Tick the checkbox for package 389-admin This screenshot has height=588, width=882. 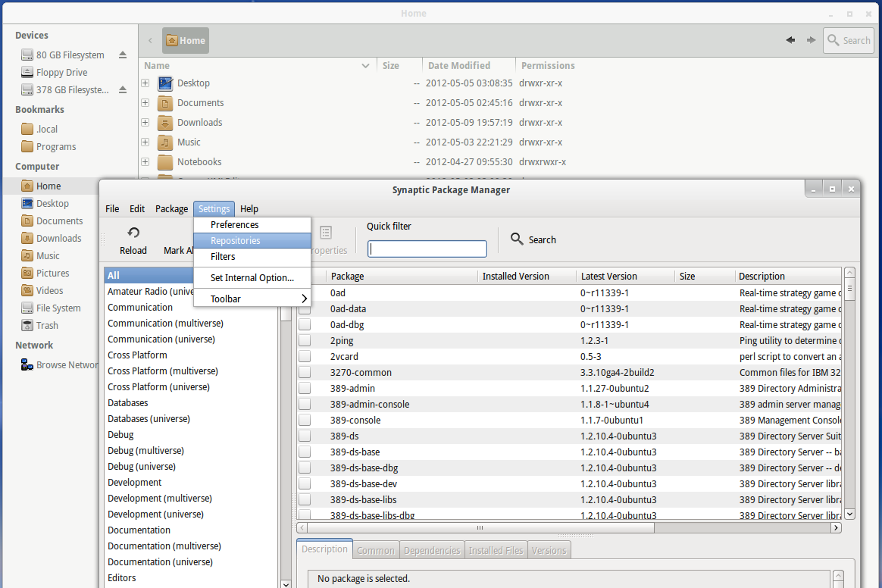pos(305,388)
